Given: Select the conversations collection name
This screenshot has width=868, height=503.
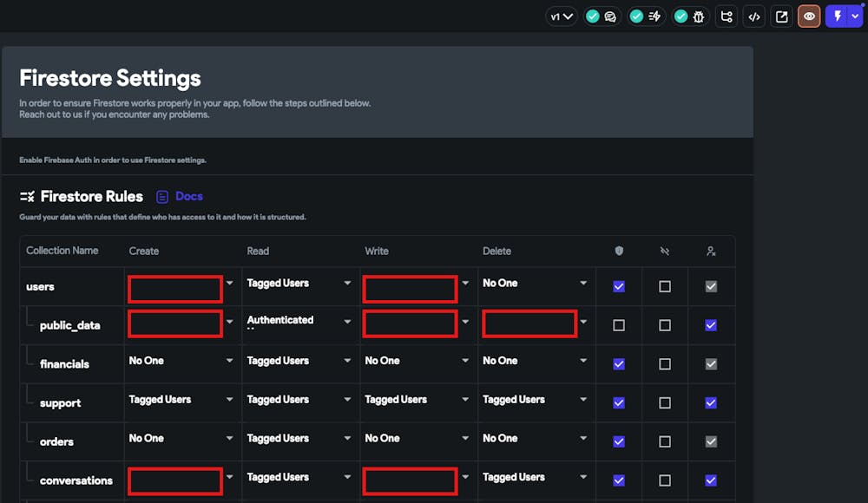Looking at the screenshot, I should point(76,480).
